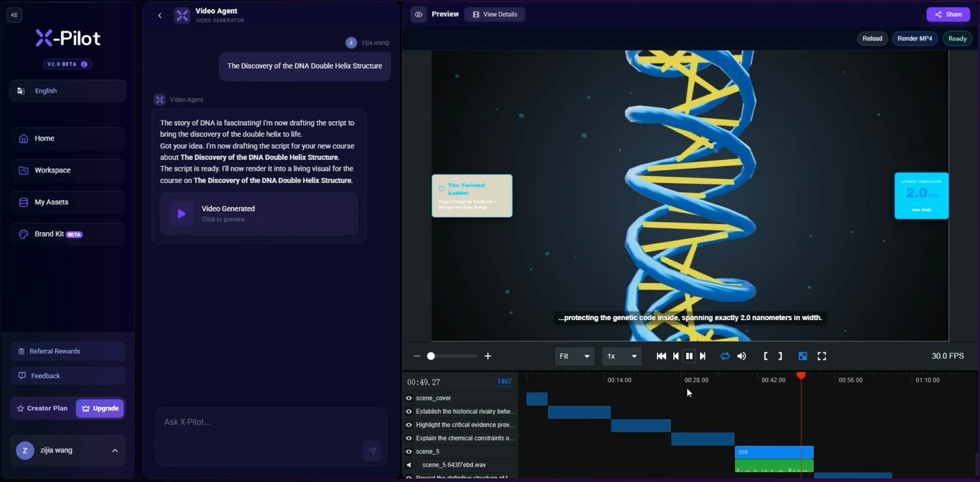Viewport: 980px width, 482px height.
Task: Click the 30.0 FPS readout
Action: coord(947,356)
